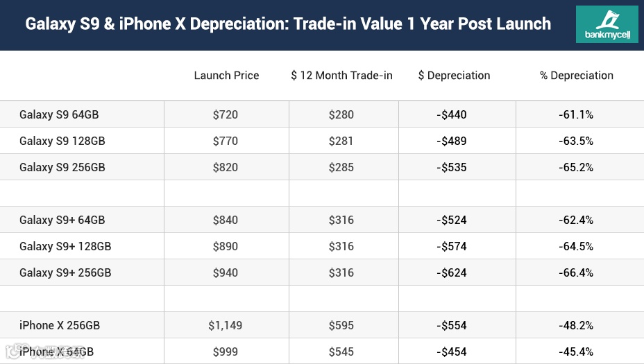Screen dimensions: 644x364
Task: Select the Galaxy S9+ 64GB row label
Action: click(62, 220)
